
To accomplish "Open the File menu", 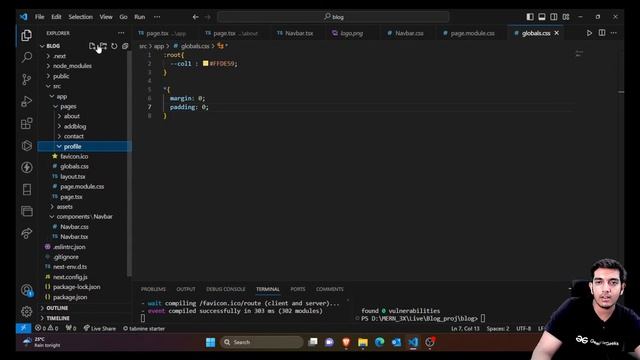I will [x=40, y=17].
